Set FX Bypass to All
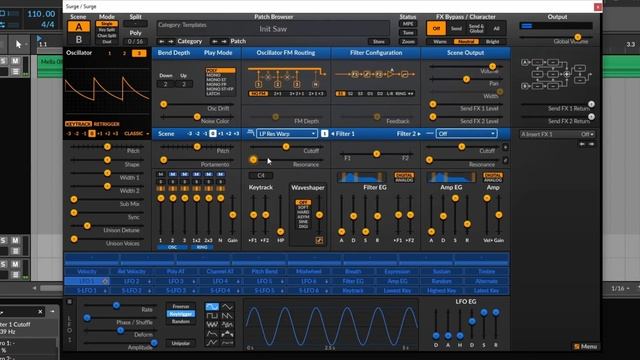 496,28
